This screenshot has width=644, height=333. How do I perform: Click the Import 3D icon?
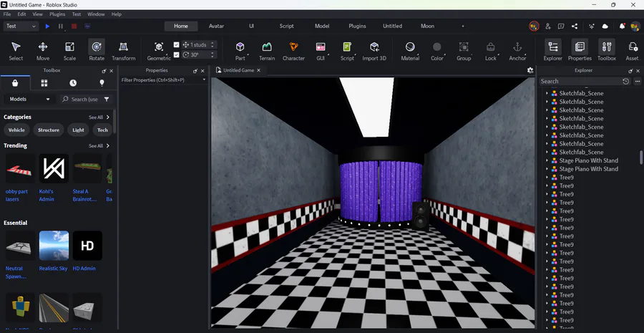(x=374, y=50)
